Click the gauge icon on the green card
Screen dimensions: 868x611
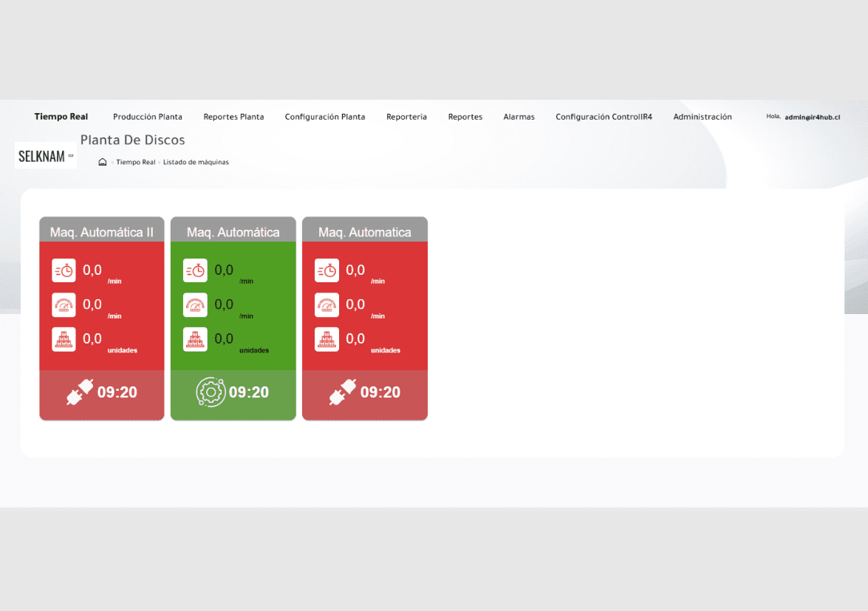[195, 304]
